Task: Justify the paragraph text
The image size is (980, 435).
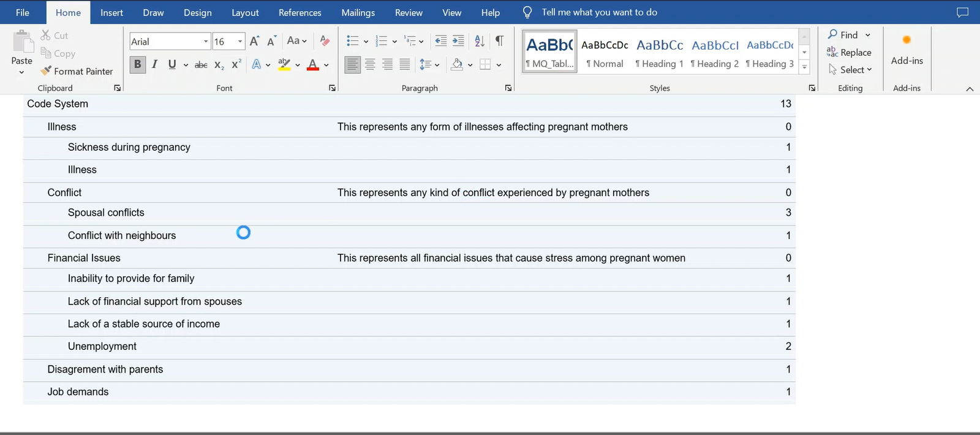Action: 405,64
